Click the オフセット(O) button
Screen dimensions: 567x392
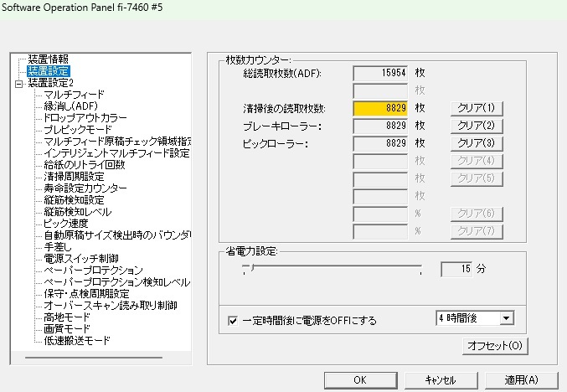tap(495, 346)
